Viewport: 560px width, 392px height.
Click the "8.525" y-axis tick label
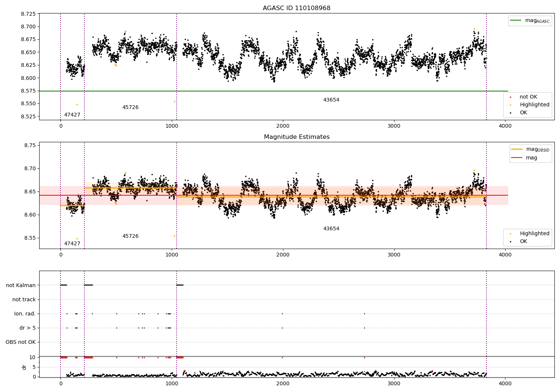click(x=28, y=116)
